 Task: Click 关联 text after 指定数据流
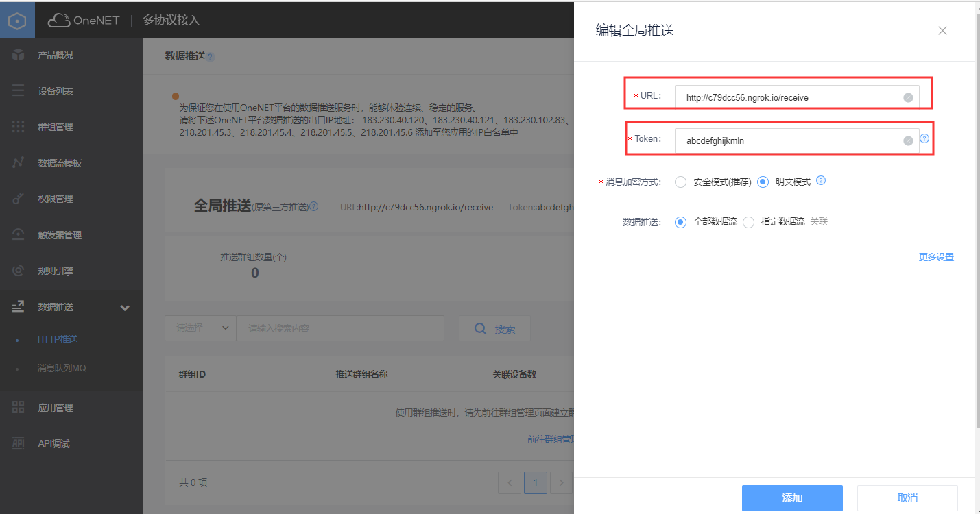point(819,222)
